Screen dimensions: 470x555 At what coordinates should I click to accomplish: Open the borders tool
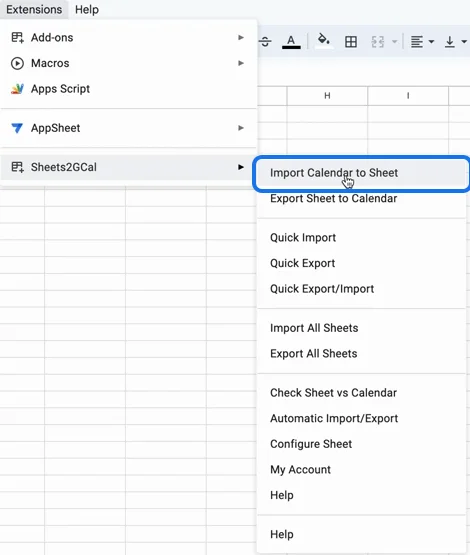pyautogui.click(x=351, y=42)
